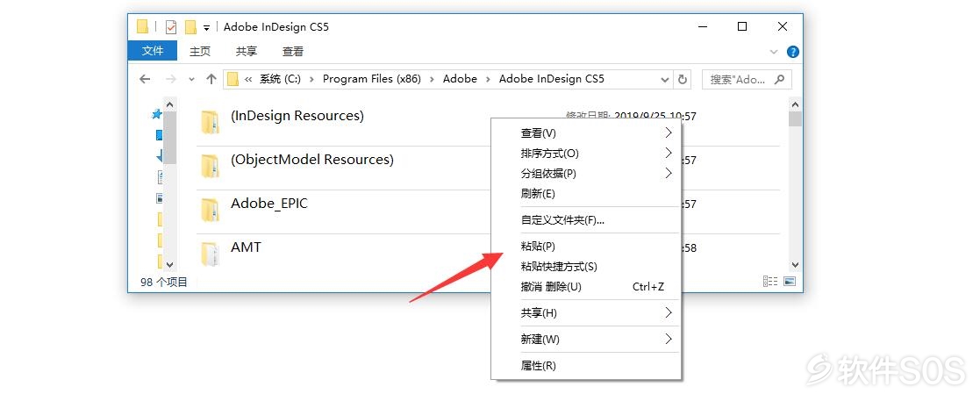Viewport: 980px width, 394px height.
Task: Open recent locations dropdown arrow
Action: tap(191, 80)
